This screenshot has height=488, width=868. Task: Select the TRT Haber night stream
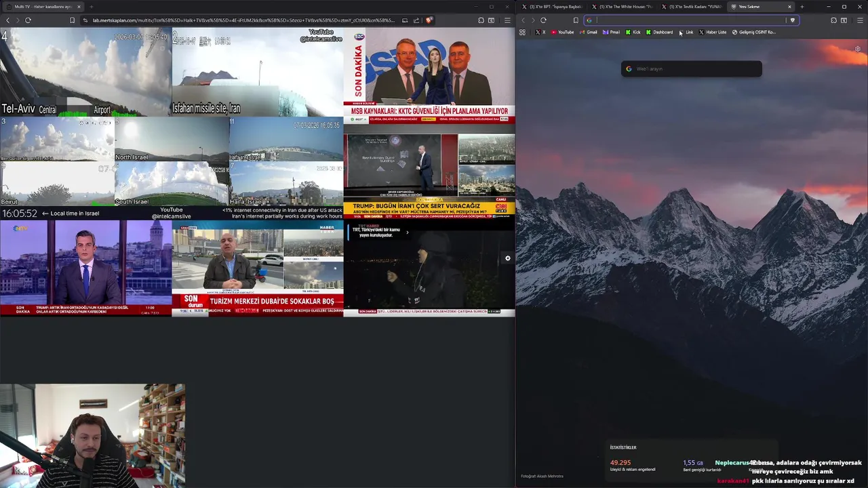tap(429, 270)
